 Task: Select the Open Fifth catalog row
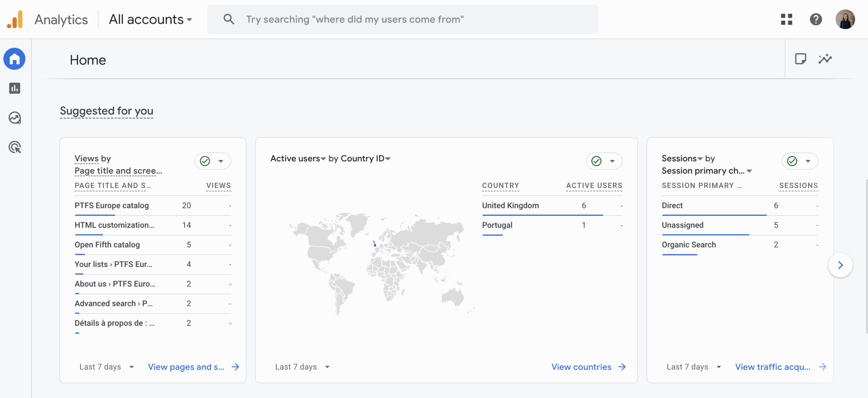[x=153, y=245]
